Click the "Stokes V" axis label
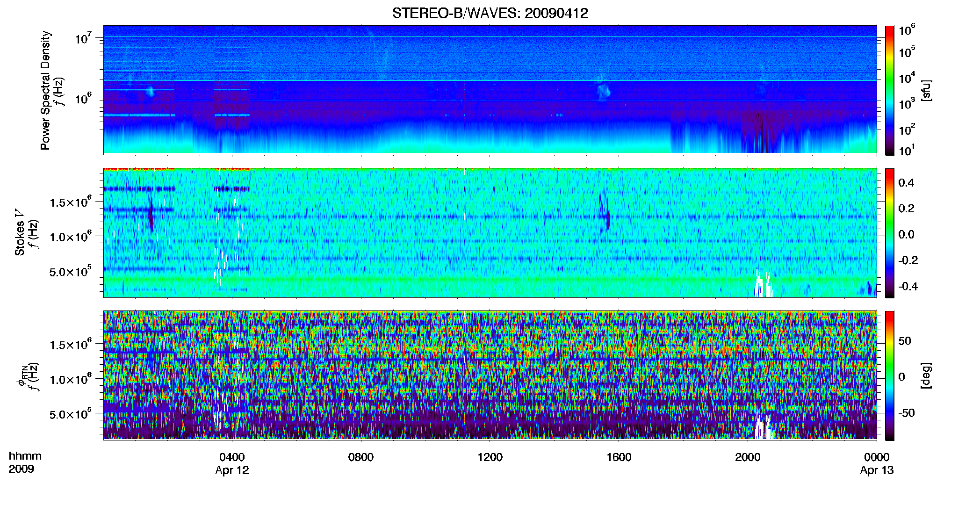 [20, 232]
